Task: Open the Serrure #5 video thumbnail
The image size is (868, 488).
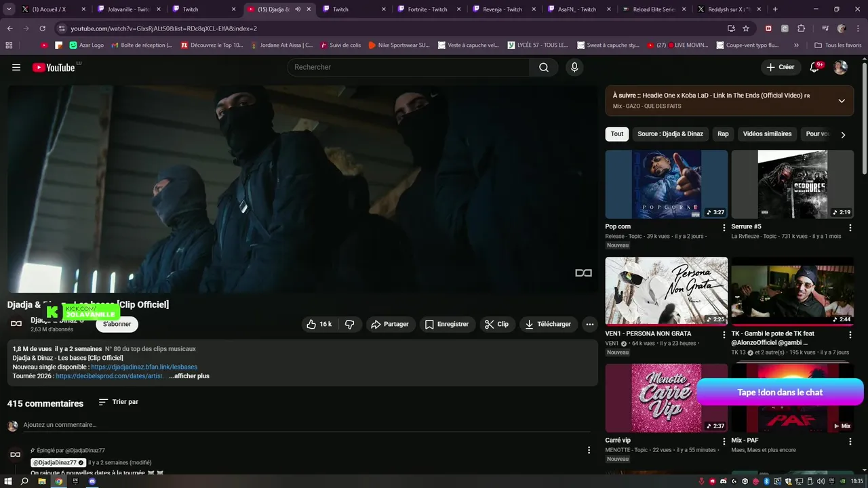Action: pos(793,184)
